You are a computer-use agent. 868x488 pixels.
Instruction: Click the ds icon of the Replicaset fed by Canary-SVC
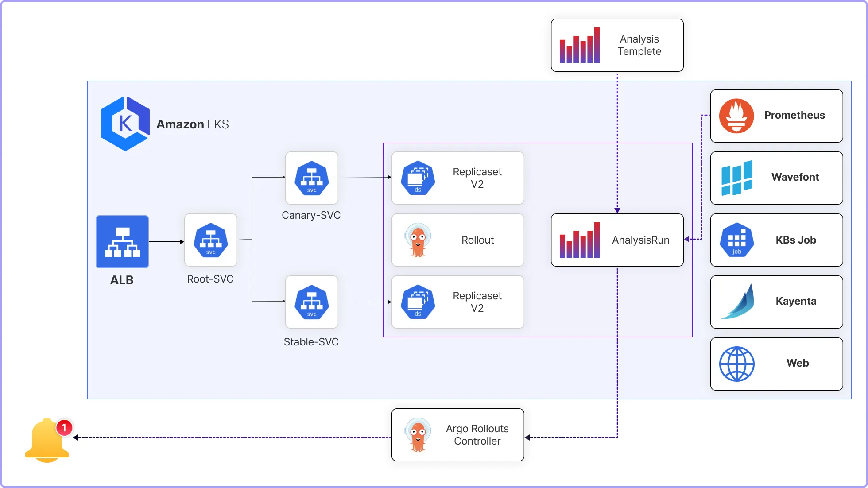pyautogui.click(x=418, y=178)
